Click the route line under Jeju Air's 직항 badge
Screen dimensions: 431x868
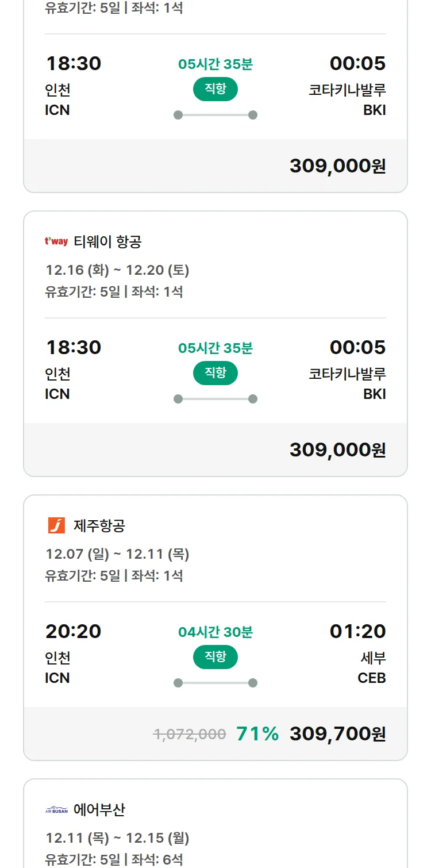coord(215,683)
